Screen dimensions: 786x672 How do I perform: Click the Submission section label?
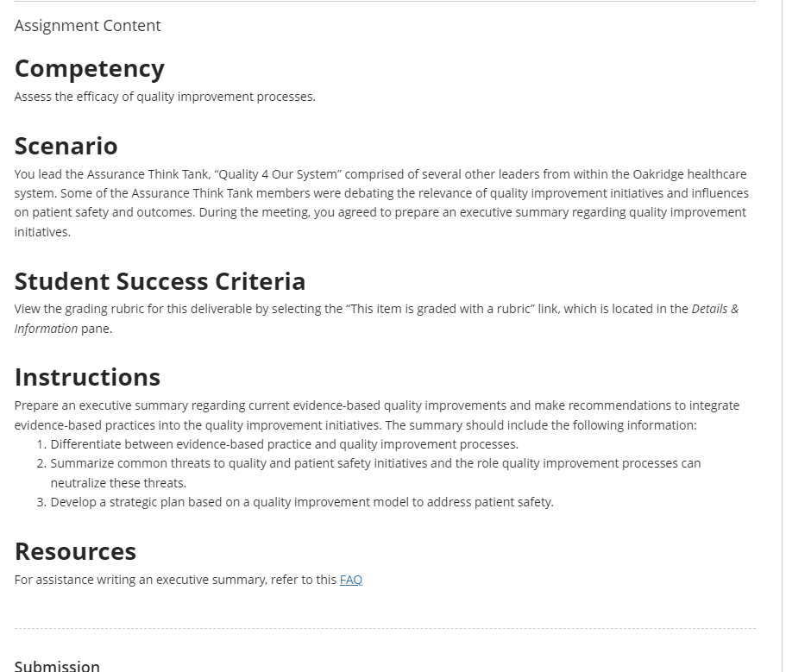(57, 666)
